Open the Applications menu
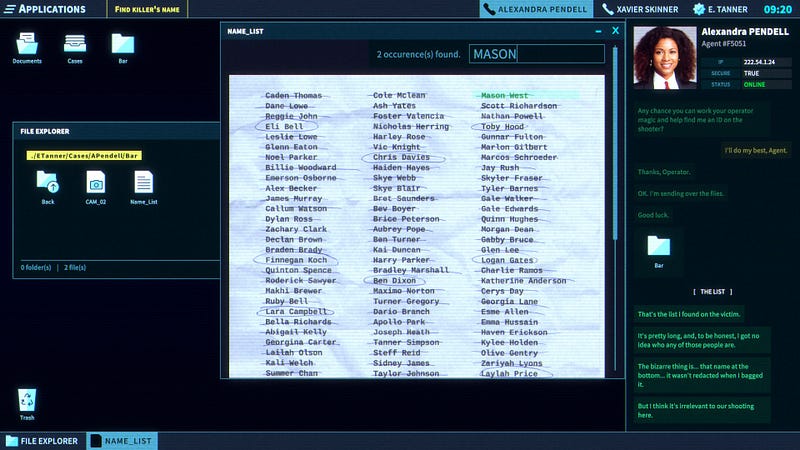Image resolution: width=800 pixels, height=450 pixels. pos(45,9)
